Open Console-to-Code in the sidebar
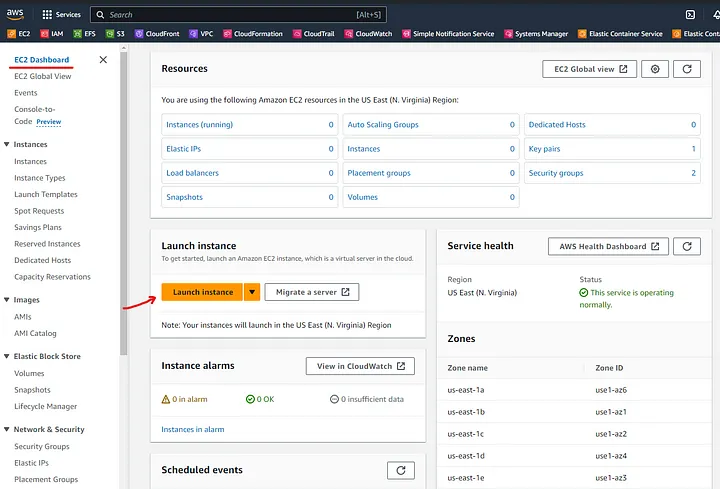Viewport: 720px width, 489px height. [34, 115]
